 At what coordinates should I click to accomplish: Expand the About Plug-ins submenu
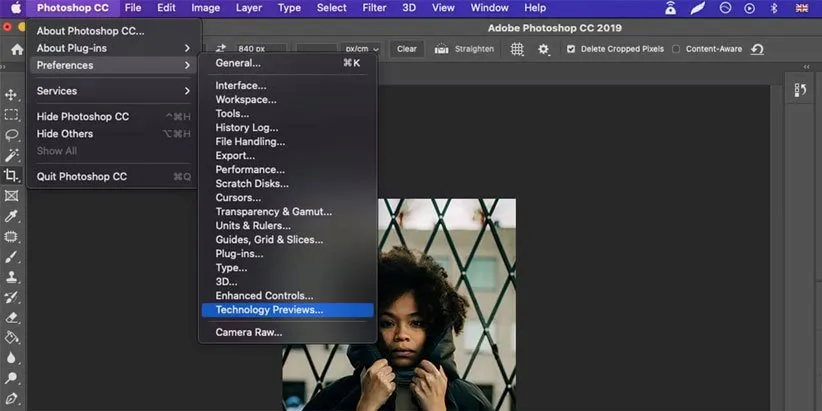click(113, 48)
